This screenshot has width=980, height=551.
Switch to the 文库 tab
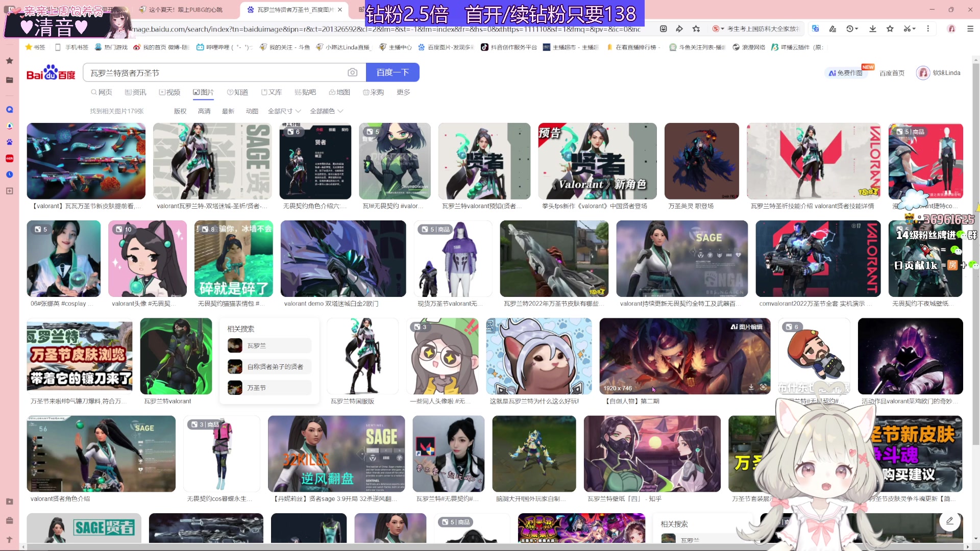pos(272,92)
